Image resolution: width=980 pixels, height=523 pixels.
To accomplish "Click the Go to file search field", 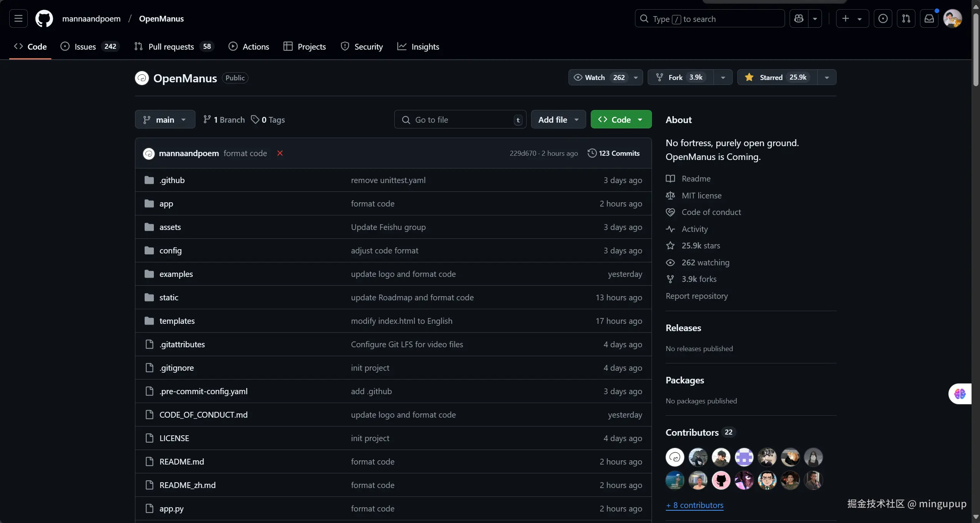I will coord(460,120).
